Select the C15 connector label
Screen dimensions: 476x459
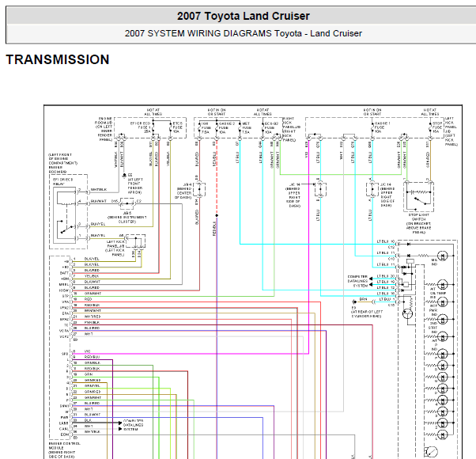391,305
